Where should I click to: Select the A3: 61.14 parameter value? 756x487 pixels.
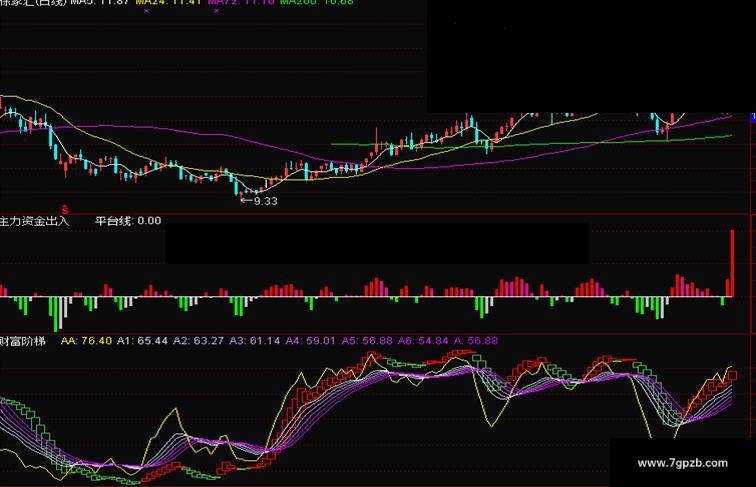coord(255,341)
